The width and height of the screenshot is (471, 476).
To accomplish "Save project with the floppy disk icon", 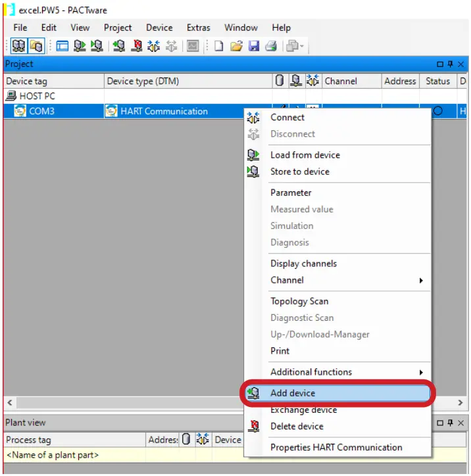I will pyautogui.click(x=253, y=46).
